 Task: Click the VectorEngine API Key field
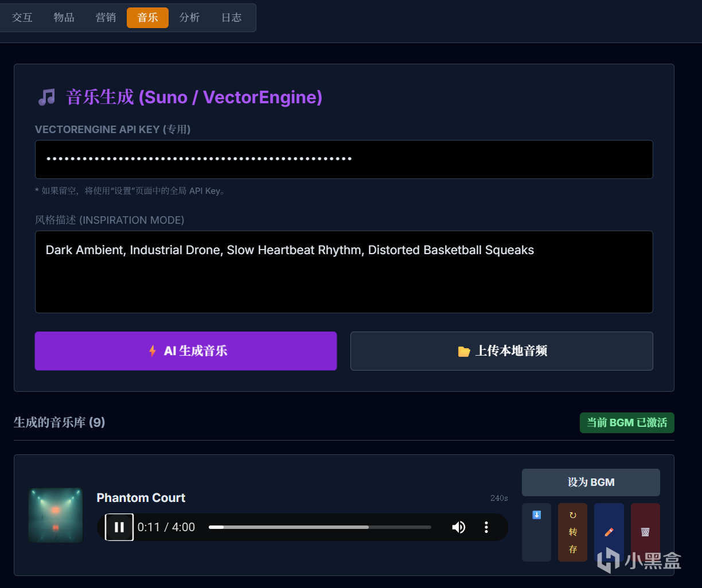point(344,159)
